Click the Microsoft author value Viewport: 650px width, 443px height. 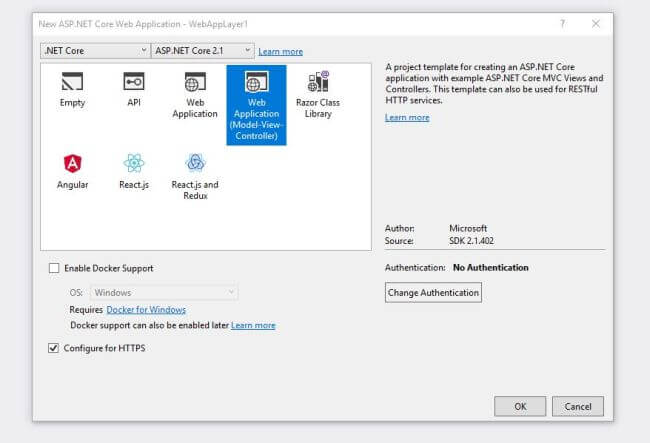coord(468,228)
